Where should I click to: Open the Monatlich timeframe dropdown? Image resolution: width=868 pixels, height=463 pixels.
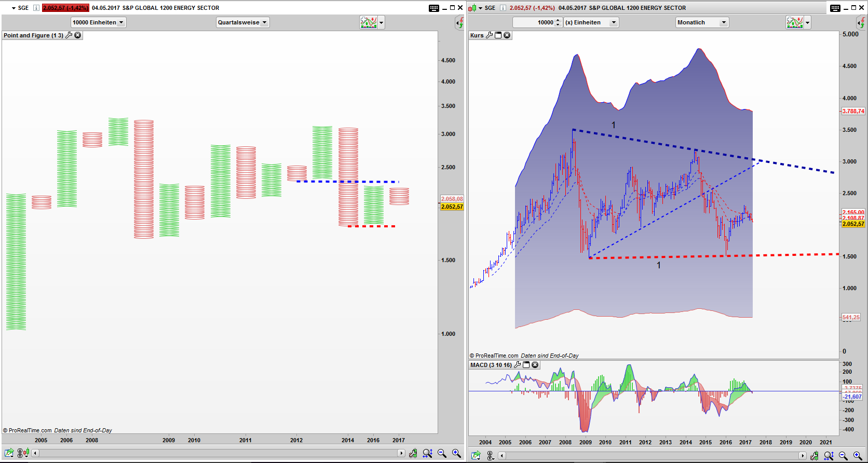pyautogui.click(x=702, y=22)
